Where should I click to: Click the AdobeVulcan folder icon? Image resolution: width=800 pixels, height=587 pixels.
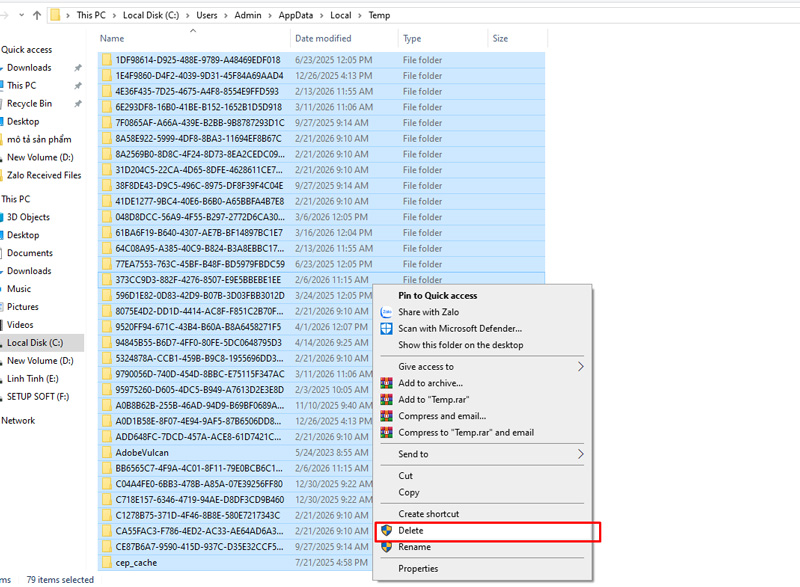point(107,452)
